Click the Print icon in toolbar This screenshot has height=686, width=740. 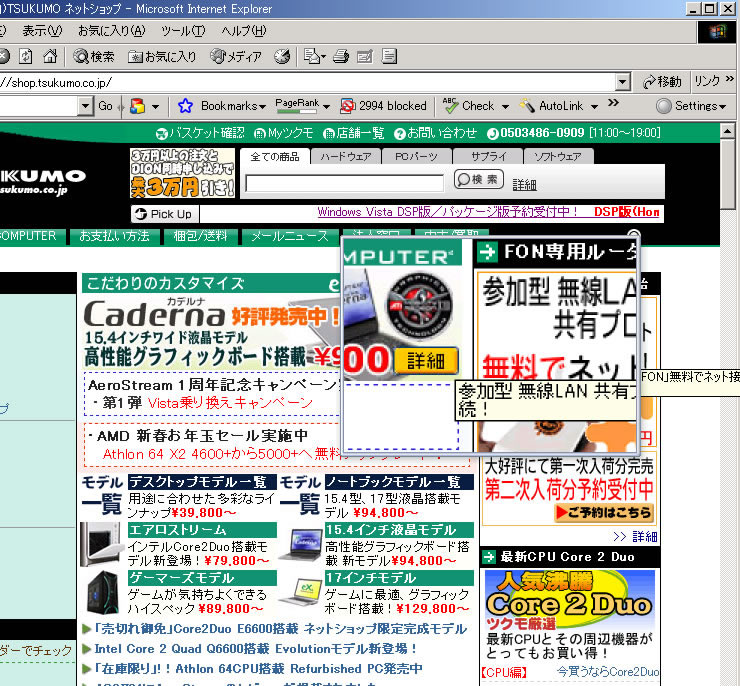340,56
